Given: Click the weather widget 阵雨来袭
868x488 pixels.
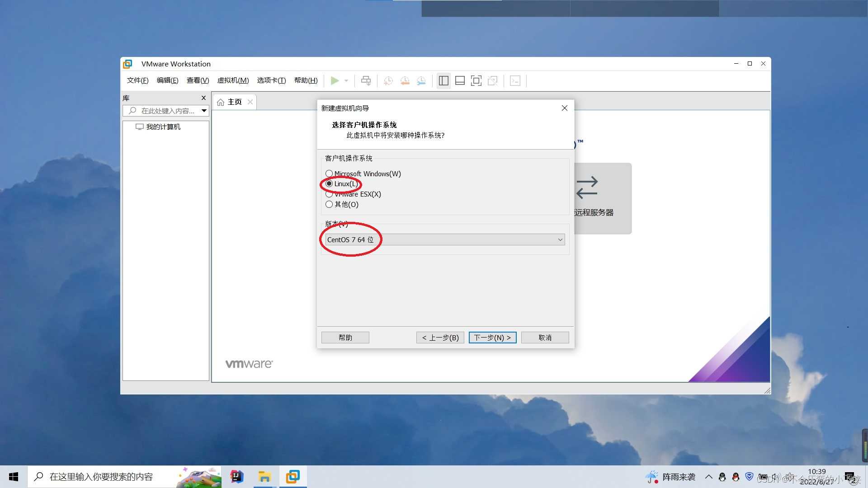Looking at the screenshot, I should coord(670,477).
